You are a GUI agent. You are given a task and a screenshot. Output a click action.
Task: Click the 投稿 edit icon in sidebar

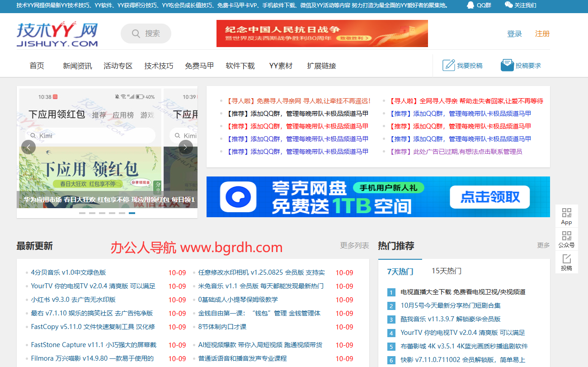click(566, 259)
